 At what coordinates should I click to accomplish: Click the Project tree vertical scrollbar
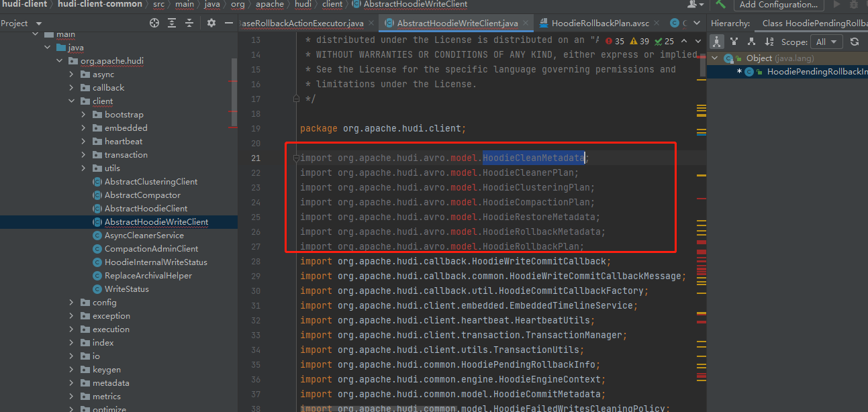point(234,93)
